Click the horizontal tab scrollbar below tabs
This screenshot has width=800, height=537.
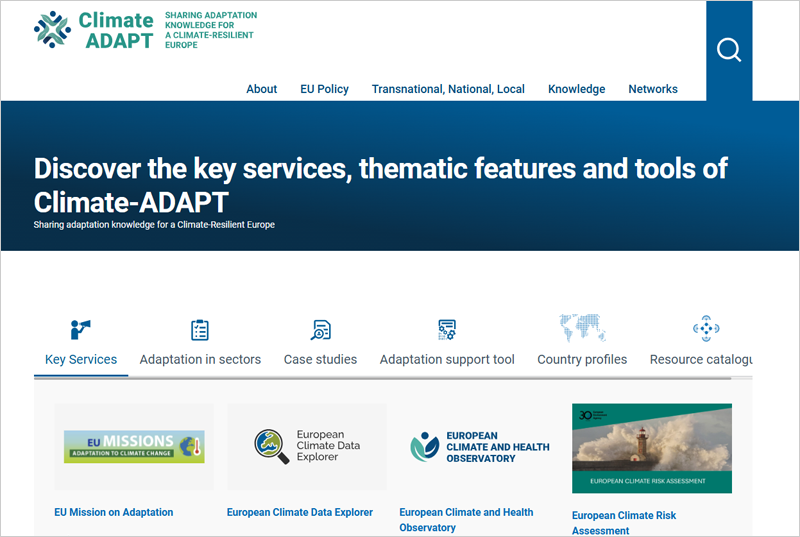click(x=383, y=378)
